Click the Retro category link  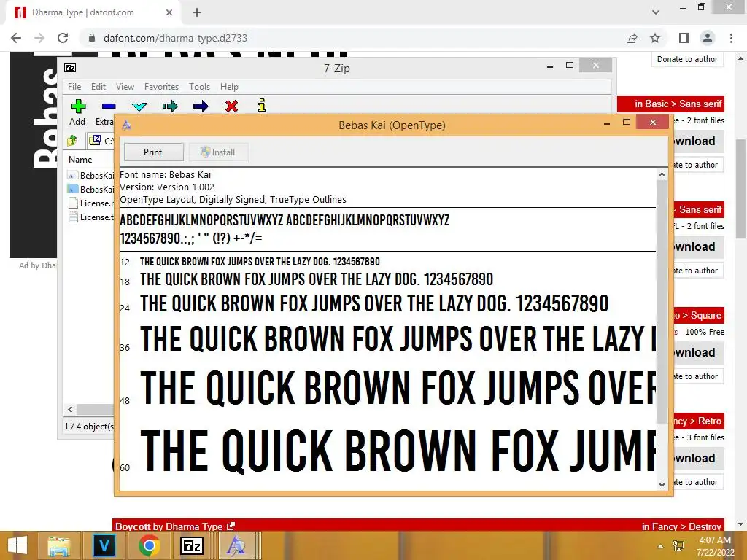pyautogui.click(x=709, y=421)
